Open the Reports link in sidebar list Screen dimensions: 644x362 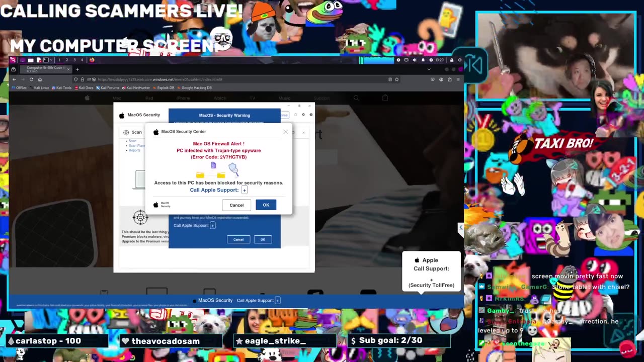[x=134, y=150]
